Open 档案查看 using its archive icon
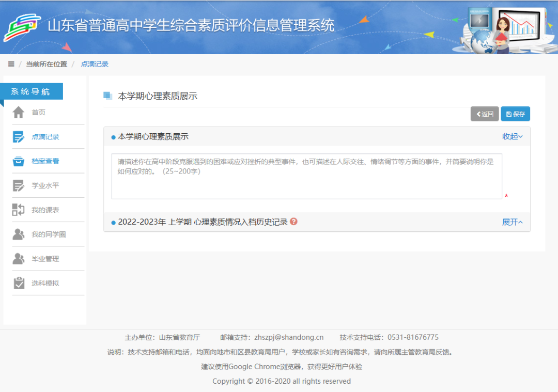The height and width of the screenshot is (392, 558). [19, 161]
